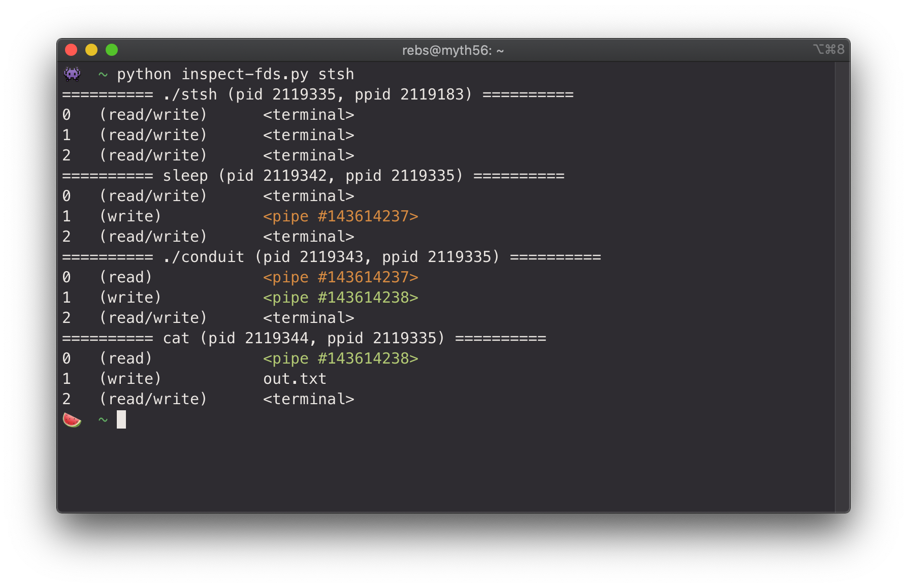Click the out.txt filename in cat output
907x588 pixels.
coord(295,379)
